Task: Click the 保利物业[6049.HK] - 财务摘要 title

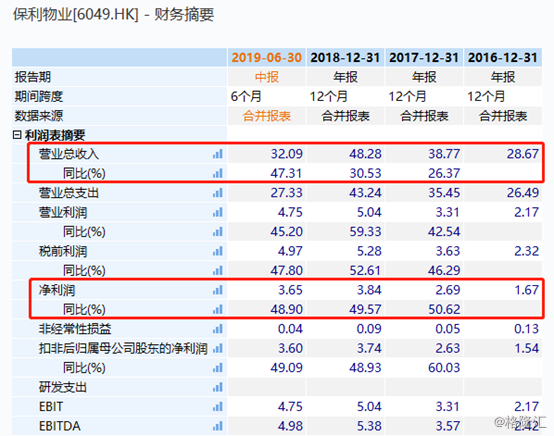Action: point(113,15)
